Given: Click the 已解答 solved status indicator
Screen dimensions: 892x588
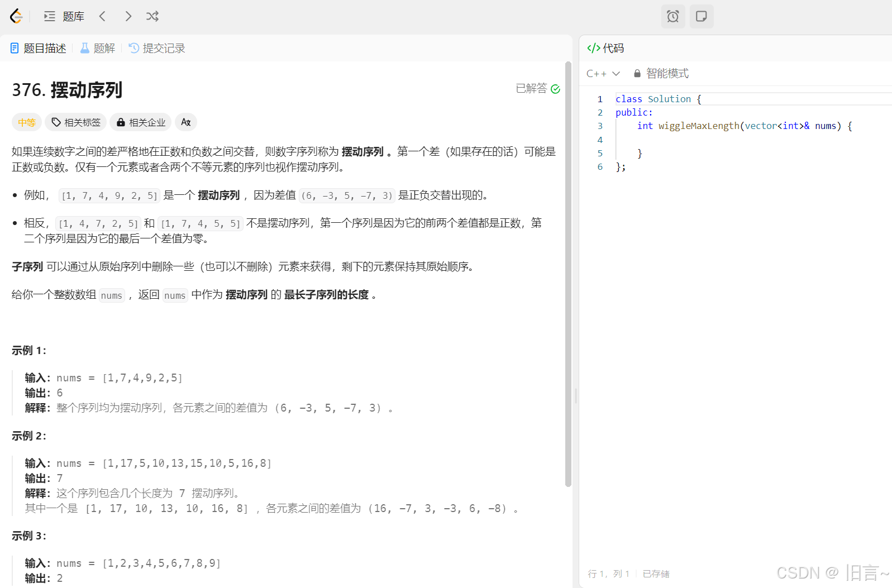Looking at the screenshot, I should 537,88.
